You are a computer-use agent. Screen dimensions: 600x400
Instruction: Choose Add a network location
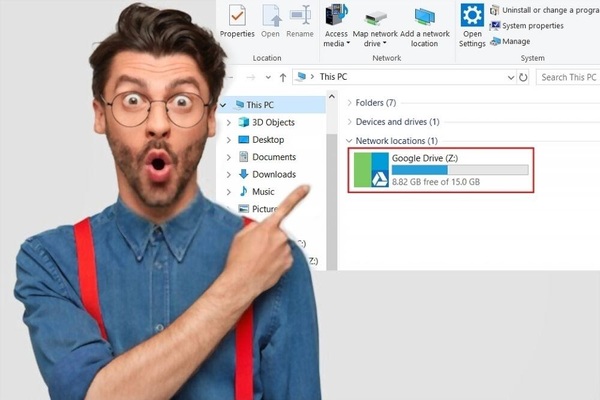pyautogui.click(x=425, y=25)
